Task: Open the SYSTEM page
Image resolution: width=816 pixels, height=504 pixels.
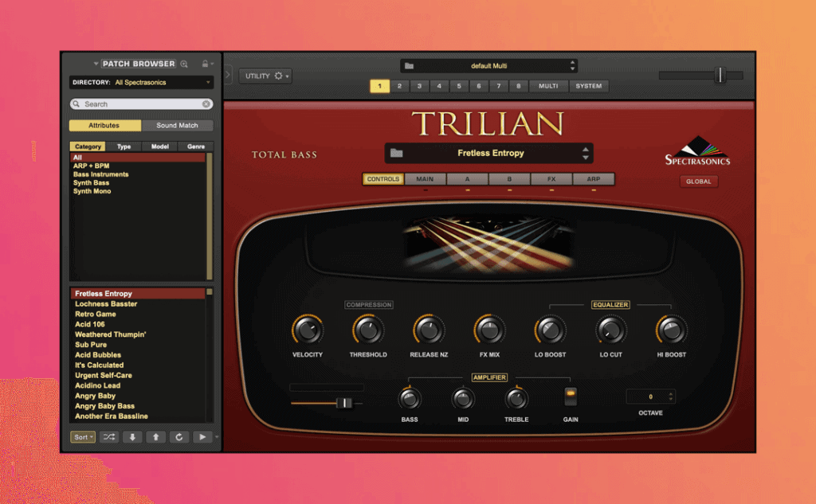Action: (589, 86)
